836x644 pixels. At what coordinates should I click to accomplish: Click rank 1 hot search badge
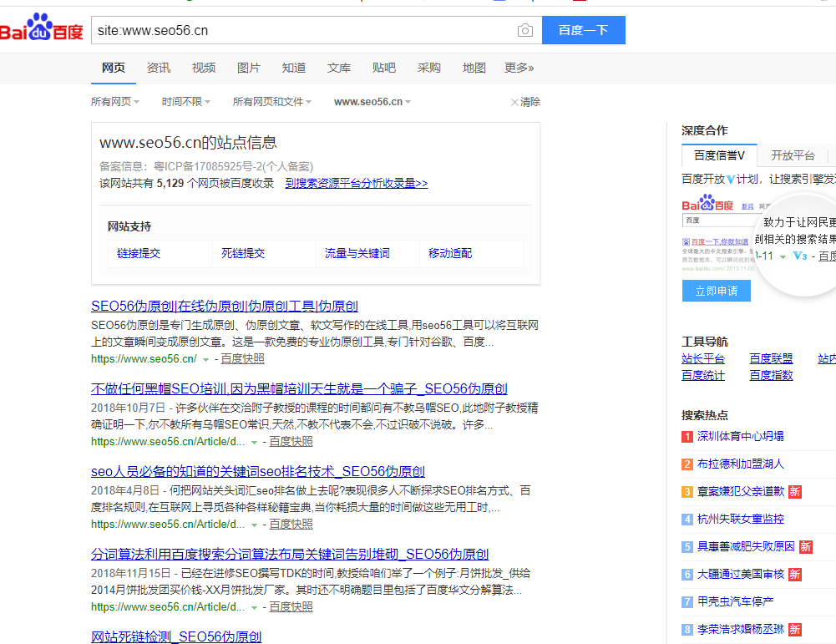[687, 437]
